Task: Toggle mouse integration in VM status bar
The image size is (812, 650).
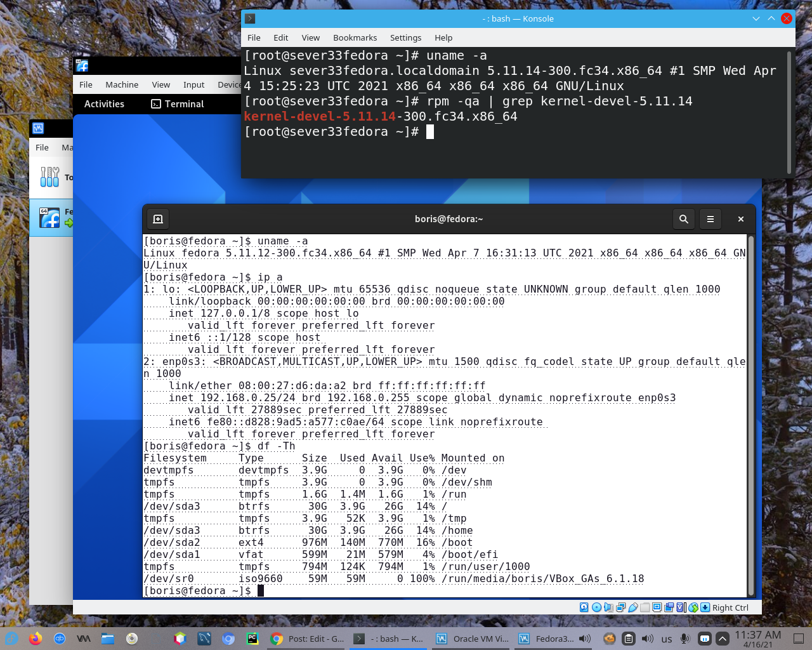Action: (691, 607)
